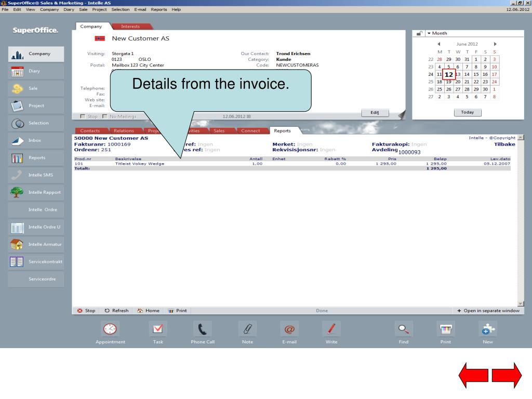Viewport: 532px width, 399px height.
Task: Click the Edit button on company card
Action: pyautogui.click(x=375, y=113)
